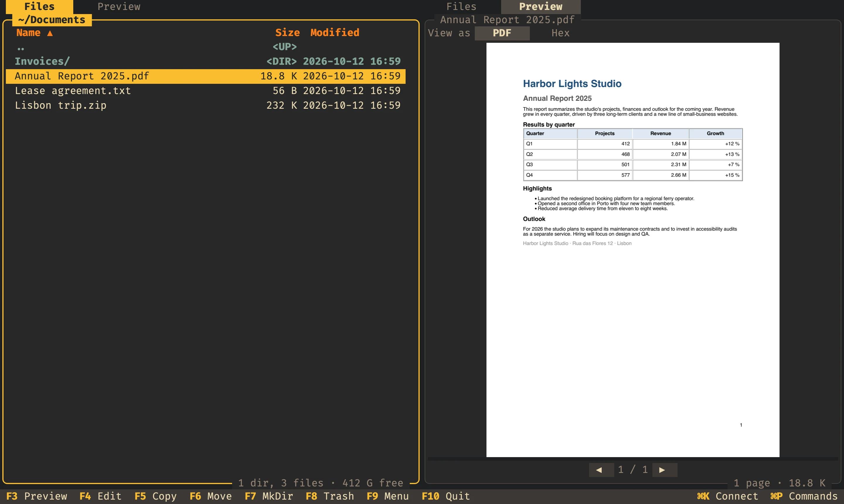Click F10 Quit
The width and height of the screenshot is (844, 504).
point(446,496)
